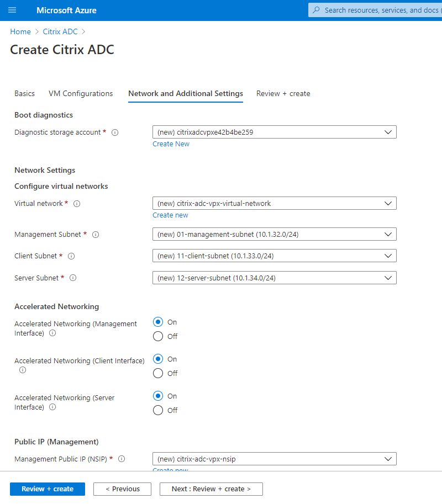Click the info icon next to Virtual network
The image size is (442, 504).
(77, 204)
